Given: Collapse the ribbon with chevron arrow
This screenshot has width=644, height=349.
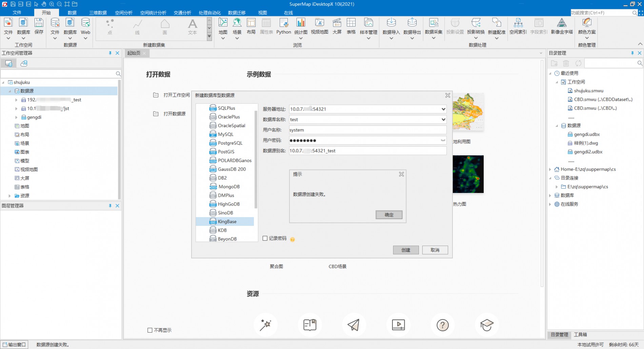Looking at the screenshot, I should click(640, 44).
